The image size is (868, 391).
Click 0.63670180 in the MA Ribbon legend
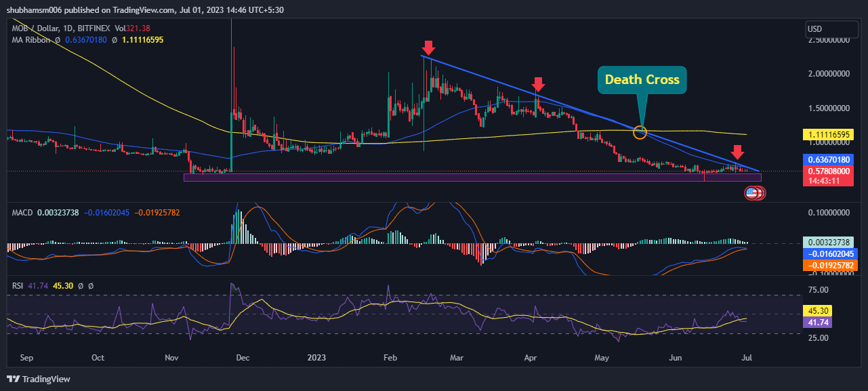point(85,40)
